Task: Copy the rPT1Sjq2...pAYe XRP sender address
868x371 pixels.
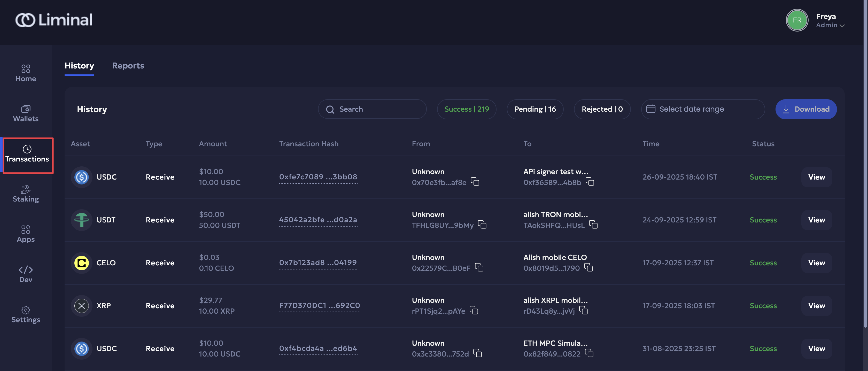Action: click(x=474, y=310)
